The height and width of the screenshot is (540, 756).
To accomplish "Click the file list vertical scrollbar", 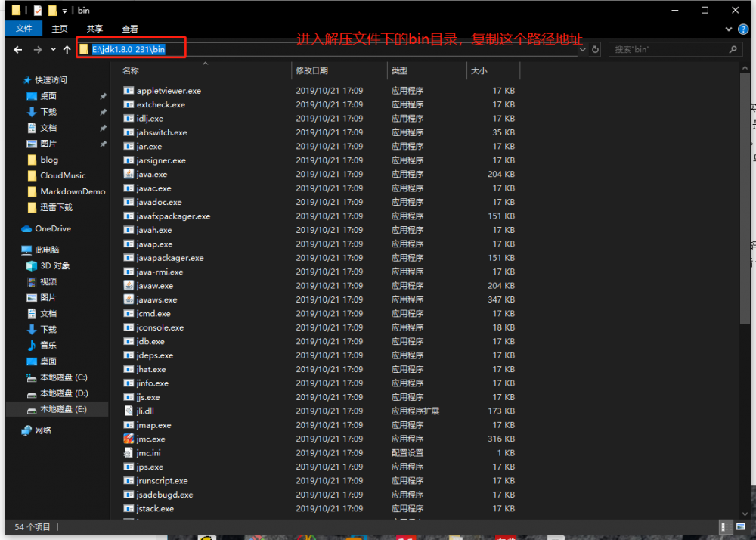I will pyautogui.click(x=745, y=198).
